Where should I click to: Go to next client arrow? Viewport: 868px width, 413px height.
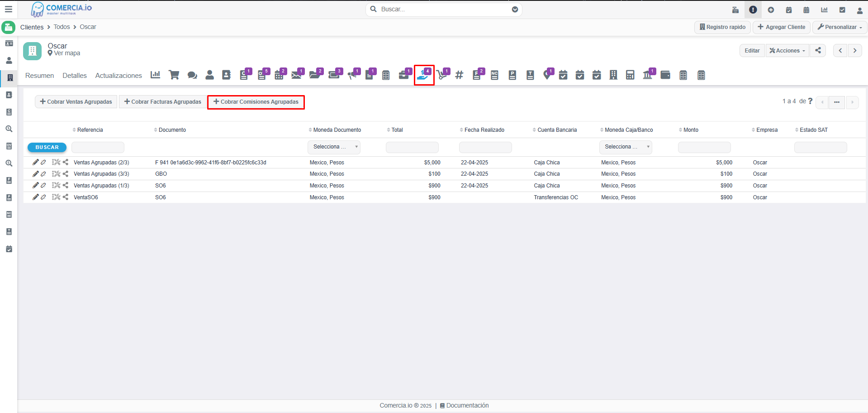[855, 50]
